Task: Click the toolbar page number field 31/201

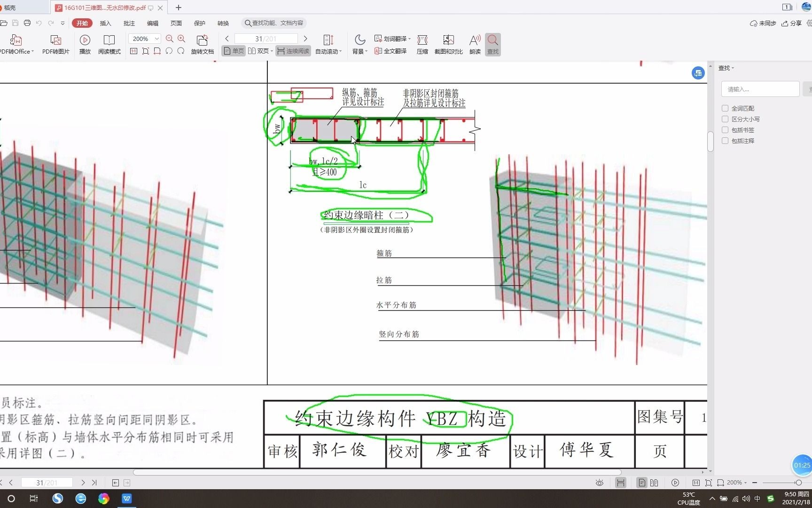Action: 266,39
